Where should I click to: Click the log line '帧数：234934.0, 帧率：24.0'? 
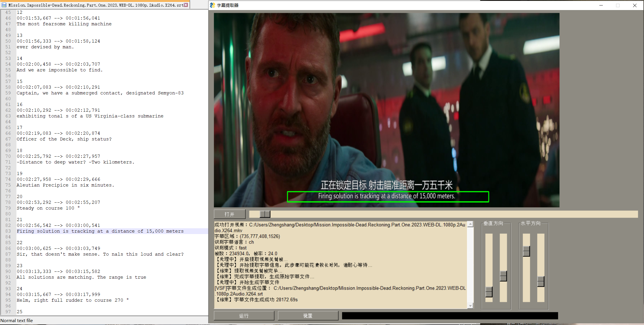pyautogui.click(x=246, y=254)
